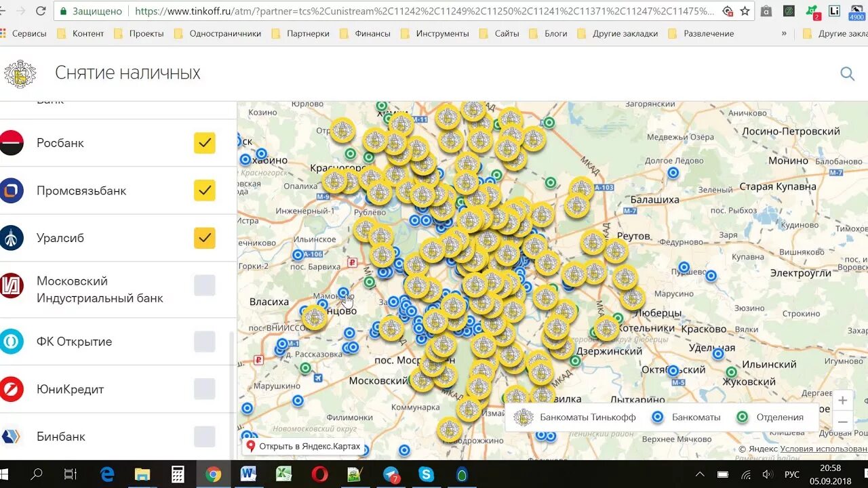The height and width of the screenshot is (488, 868).
Task: Switch to Word on the taskbar
Action: (x=248, y=474)
